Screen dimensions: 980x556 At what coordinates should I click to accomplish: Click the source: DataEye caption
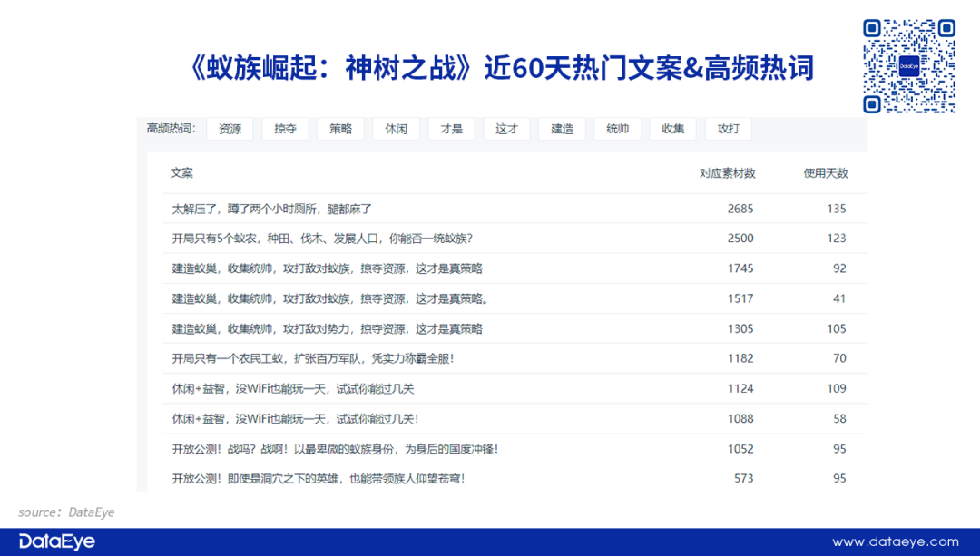point(66,512)
